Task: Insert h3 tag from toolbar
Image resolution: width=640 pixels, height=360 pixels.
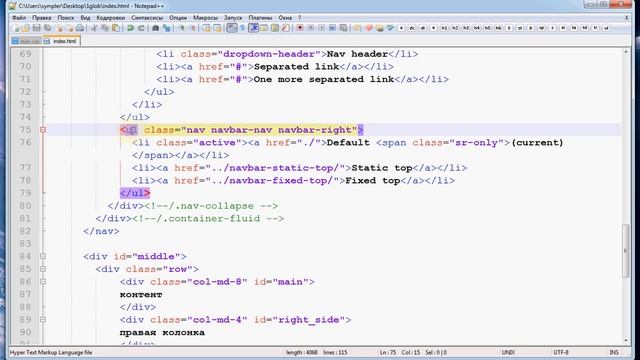Action: pyautogui.click(x=466, y=28)
